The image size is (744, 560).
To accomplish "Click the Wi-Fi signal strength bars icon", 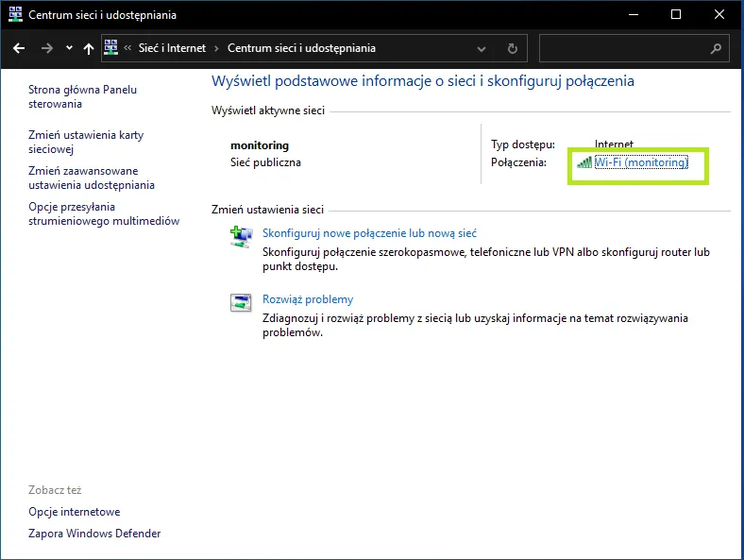I will click(584, 162).
